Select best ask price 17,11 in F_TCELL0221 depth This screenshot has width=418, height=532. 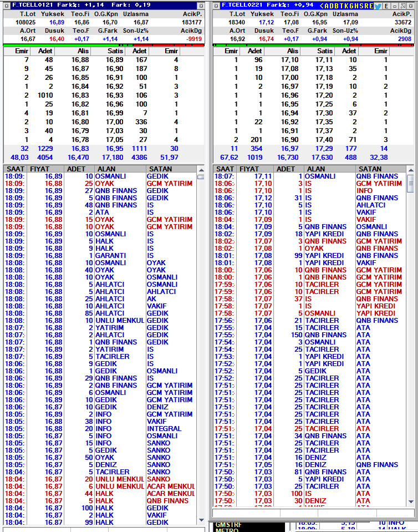tap(324, 60)
